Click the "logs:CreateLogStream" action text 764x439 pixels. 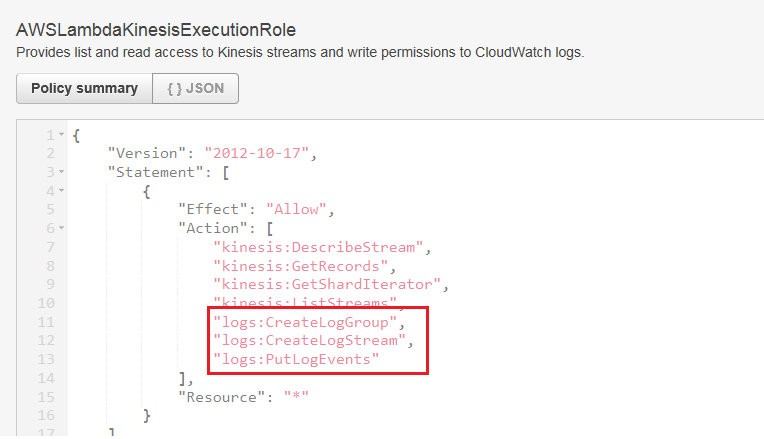coord(309,341)
